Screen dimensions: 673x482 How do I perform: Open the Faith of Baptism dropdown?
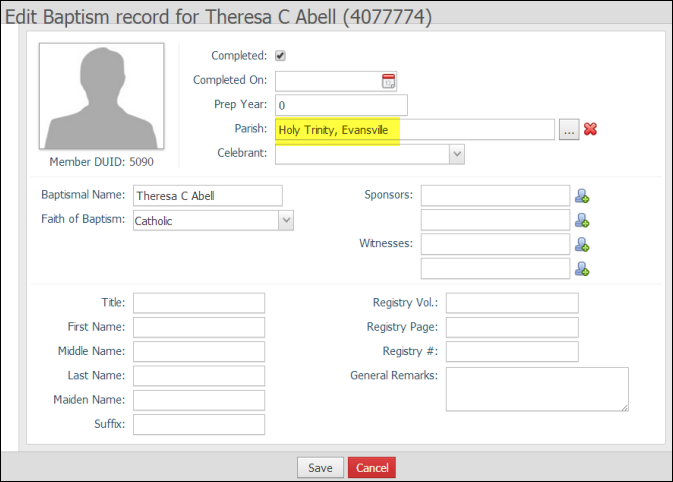coord(285,221)
